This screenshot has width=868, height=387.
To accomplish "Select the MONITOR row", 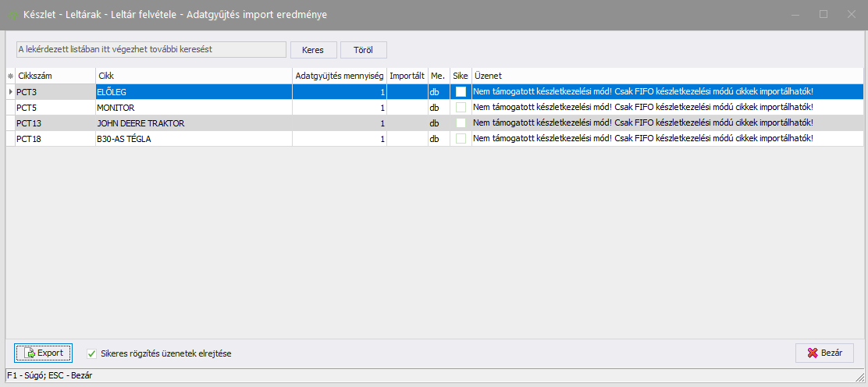I will point(193,108).
